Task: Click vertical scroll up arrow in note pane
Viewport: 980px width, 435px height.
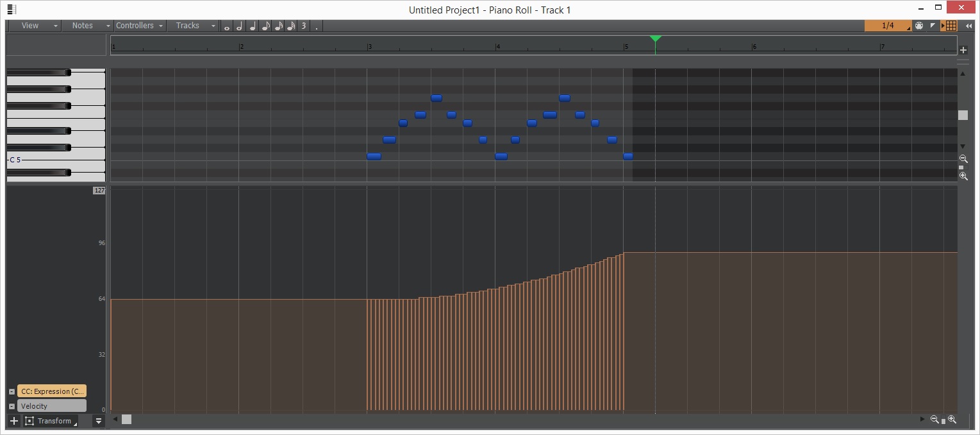Action: point(963,74)
